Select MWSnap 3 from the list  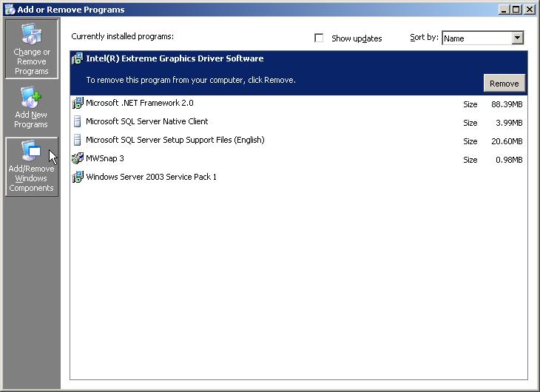pyautogui.click(x=104, y=159)
